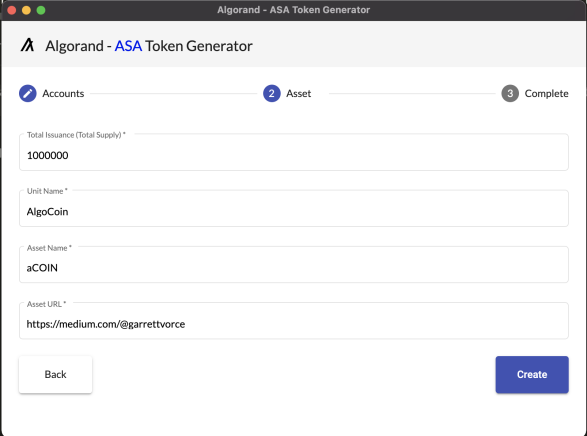Click the Token Generator heading text

[199, 46]
